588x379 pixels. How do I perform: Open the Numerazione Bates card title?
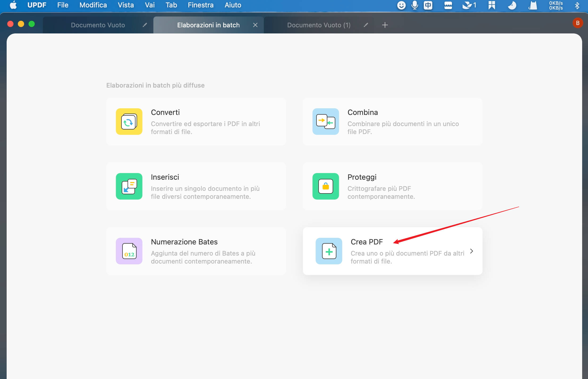[x=184, y=242]
